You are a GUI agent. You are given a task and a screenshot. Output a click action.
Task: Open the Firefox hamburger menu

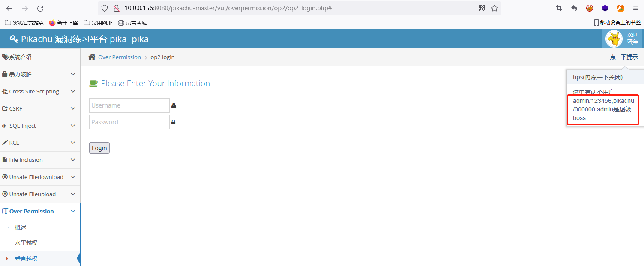click(x=636, y=8)
